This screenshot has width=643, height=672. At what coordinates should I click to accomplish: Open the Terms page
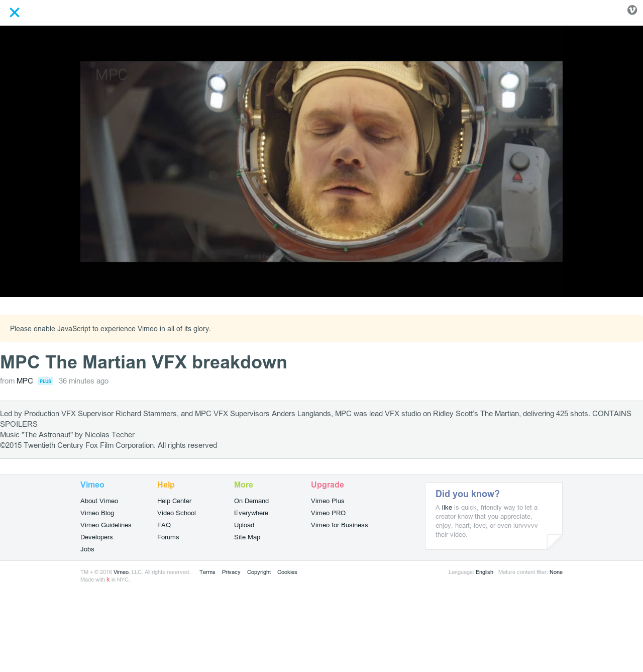pyautogui.click(x=207, y=572)
